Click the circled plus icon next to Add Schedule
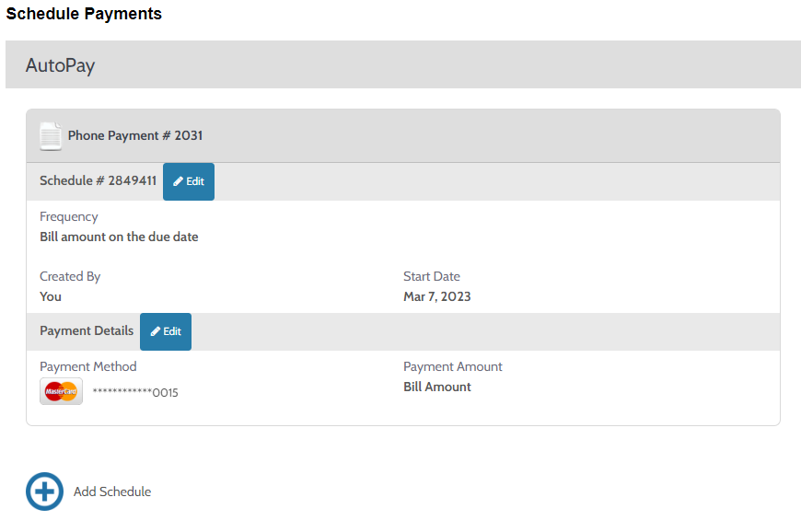Image resolution: width=801 pixels, height=532 pixels. click(44, 492)
